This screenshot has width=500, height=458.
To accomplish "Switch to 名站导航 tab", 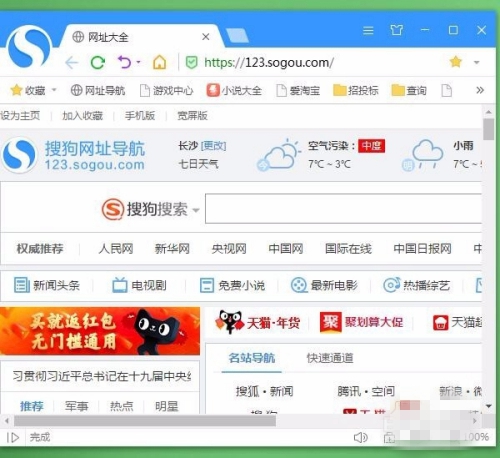I will 252,358.
